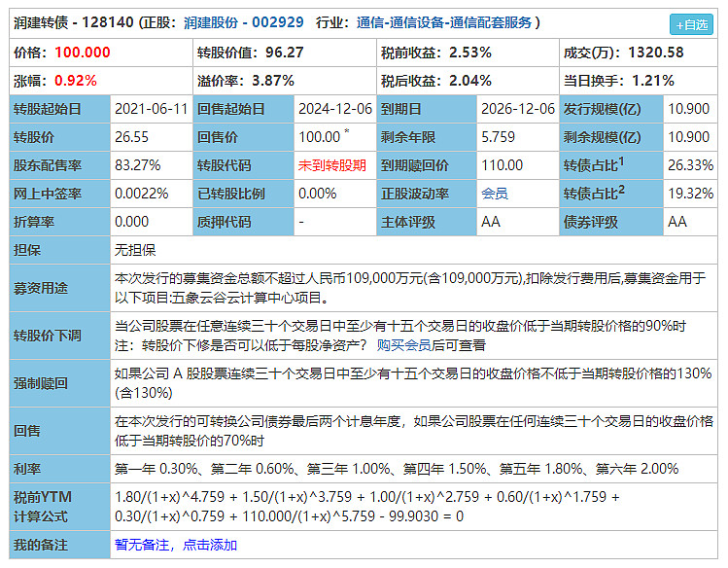Open the 润建股份 - 002929 stock link

pyautogui.click(x=243, y=22)
